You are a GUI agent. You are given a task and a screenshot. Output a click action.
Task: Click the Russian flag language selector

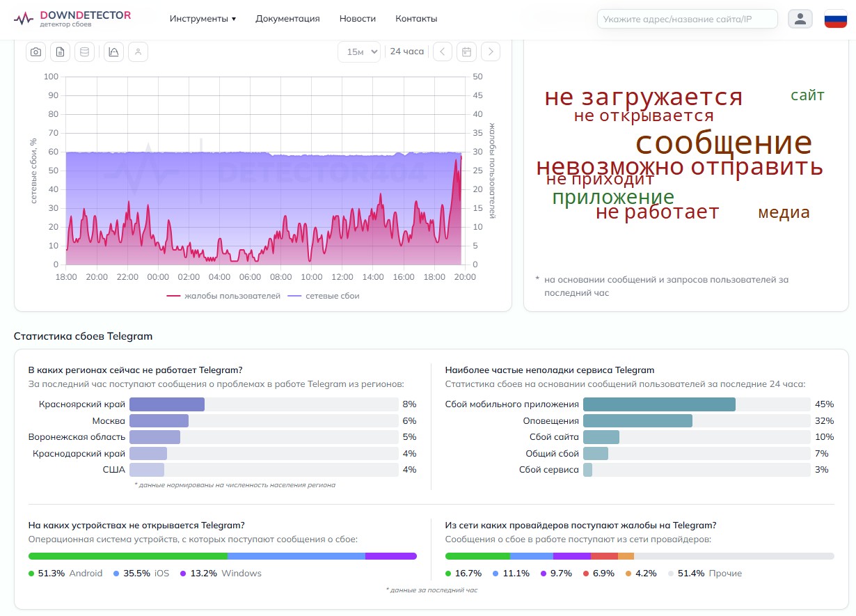(835, 19)
